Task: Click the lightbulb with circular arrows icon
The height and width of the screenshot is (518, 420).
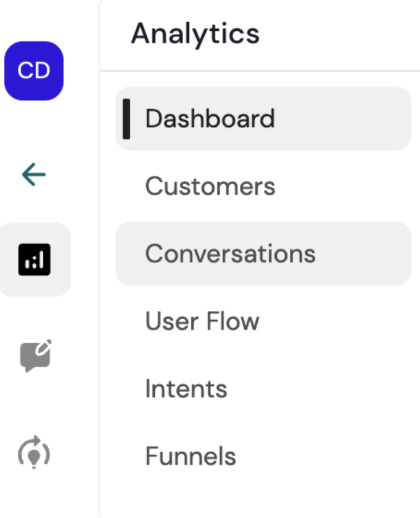Action: point(34,453)
